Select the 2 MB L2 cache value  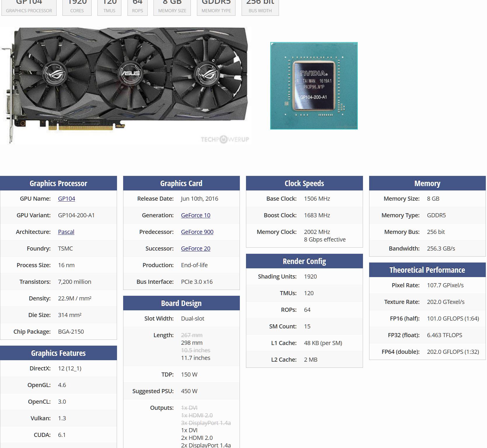click(x=311, y=360)
